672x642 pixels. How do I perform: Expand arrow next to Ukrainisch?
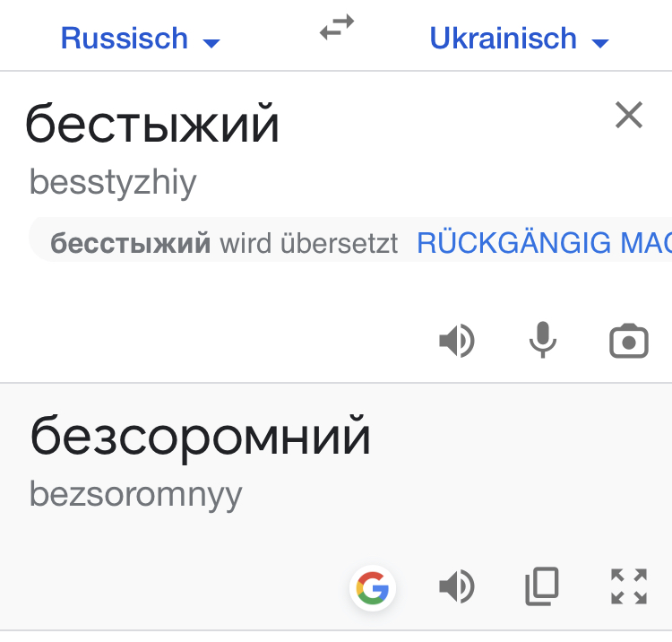[x=600, y=43]
